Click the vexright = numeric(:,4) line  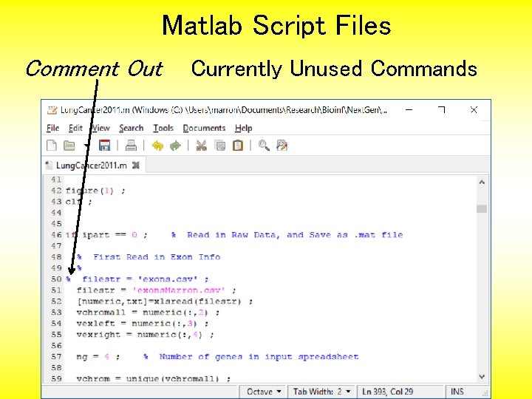(146, 335)
